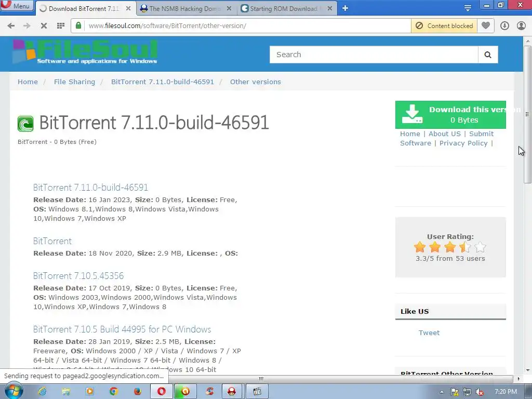This screenshot has width=532, height=399.
Task: Close the NSMB Hacking Domain tab
Action: (x=229, y=8)
